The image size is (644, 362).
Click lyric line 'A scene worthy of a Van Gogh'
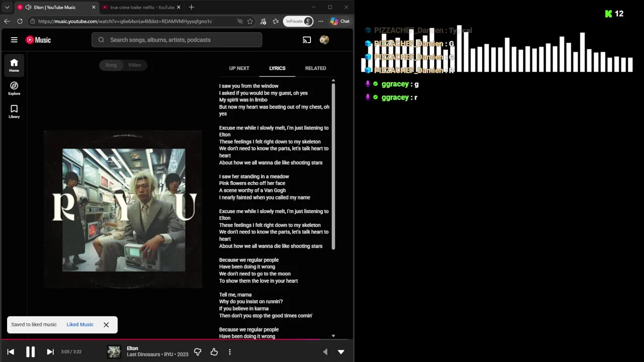coord(253,191)
